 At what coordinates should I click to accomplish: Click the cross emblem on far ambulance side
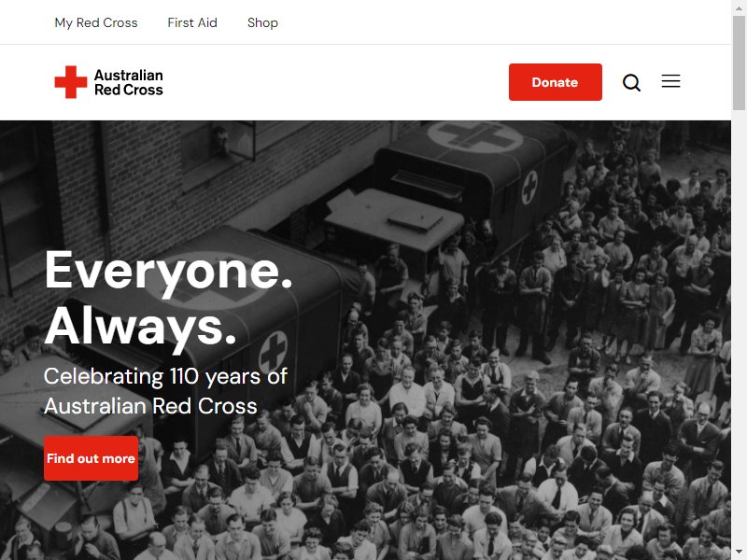point(529,188)
